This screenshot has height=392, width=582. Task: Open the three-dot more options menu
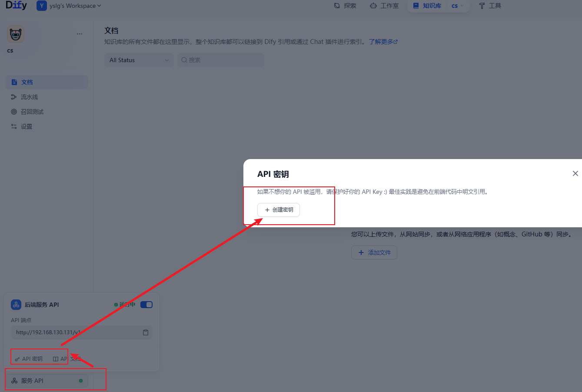point(80,34)
